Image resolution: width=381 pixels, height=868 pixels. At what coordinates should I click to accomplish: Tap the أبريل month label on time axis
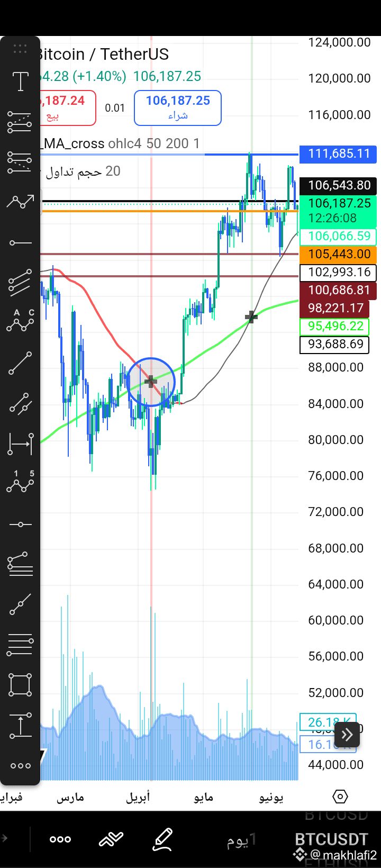[x=138, y=797]
